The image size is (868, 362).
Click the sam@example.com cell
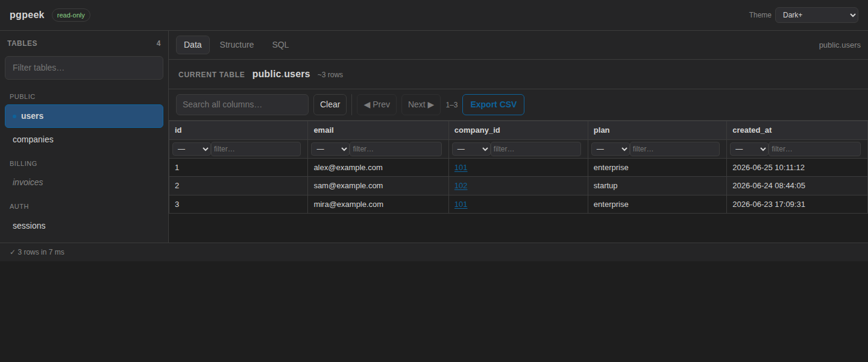[x=378, y=186]
